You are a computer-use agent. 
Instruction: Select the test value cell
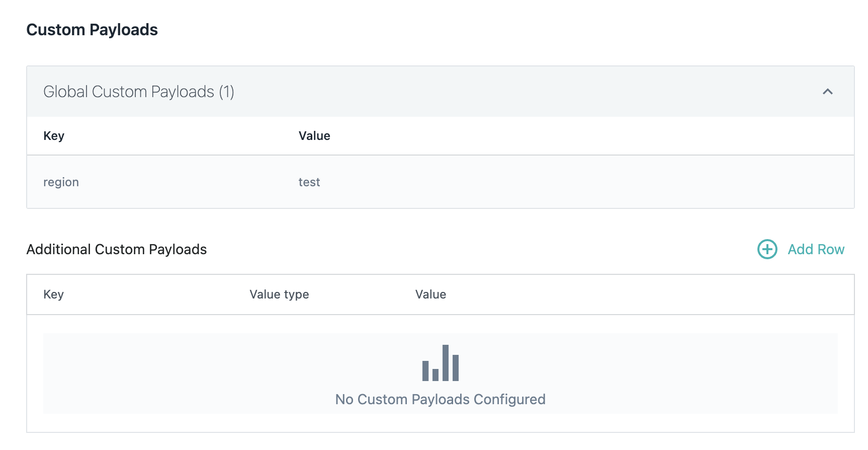click(309, 182)
